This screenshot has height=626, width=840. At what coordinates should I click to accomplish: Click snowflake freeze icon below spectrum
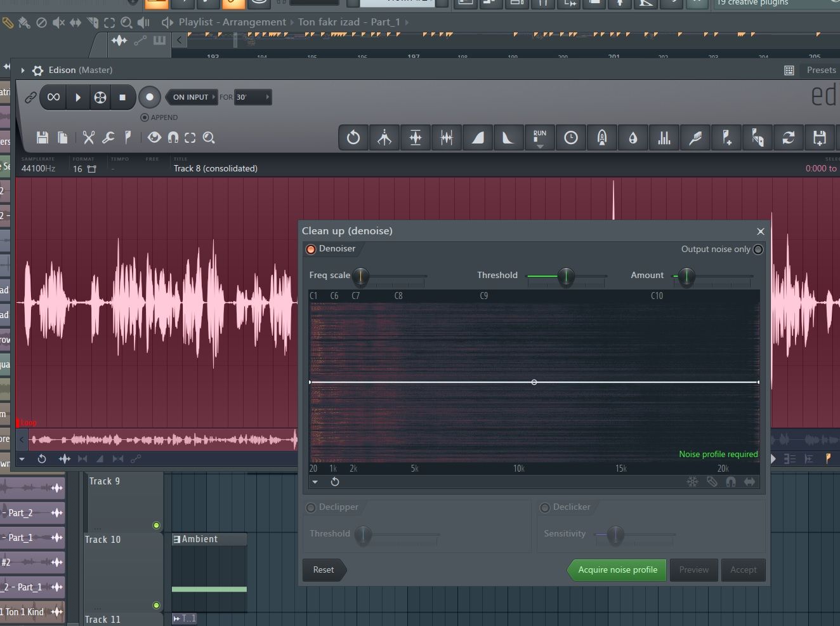(693, 482)
